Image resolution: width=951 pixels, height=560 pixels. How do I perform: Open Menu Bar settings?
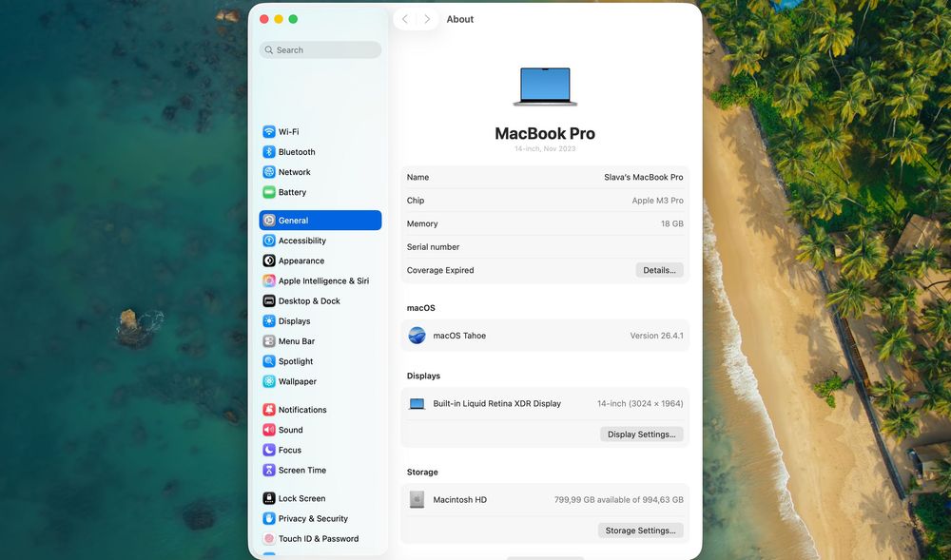coord(320,341)
